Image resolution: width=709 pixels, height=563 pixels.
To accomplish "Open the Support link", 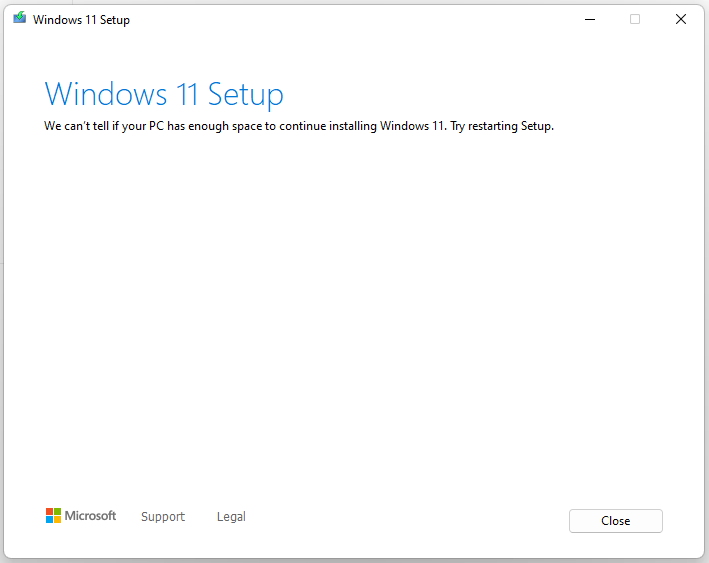I will click(163, 516).
